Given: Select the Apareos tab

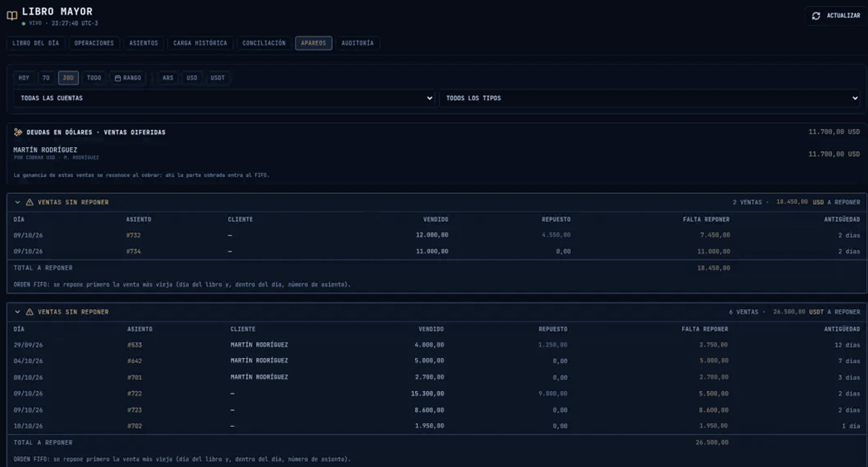Looking at the screenshot, I should pyautogui.click(x=313, y=43).
